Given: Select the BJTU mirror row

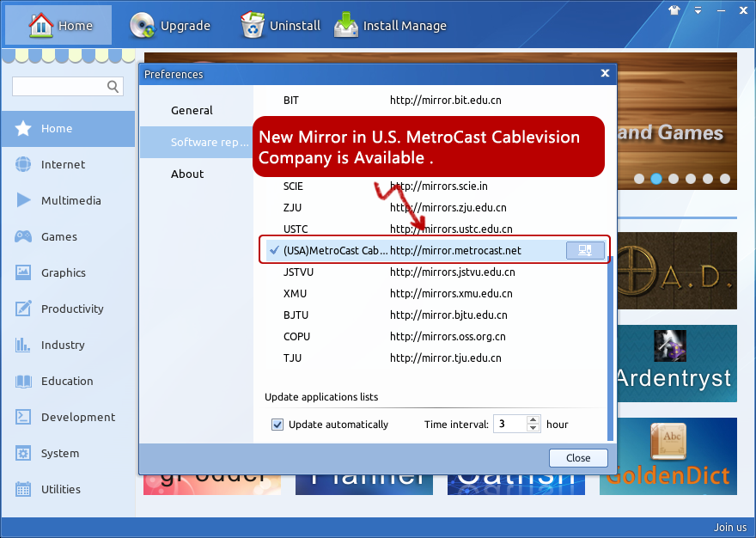Looking at the screenshot, I should coord(435,315).
